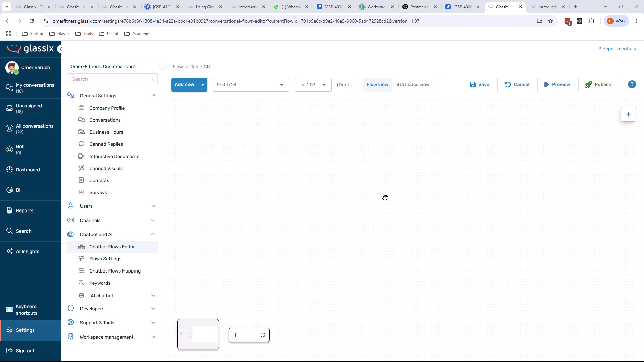644x362 pixels.
Task: Open Unassigned conversations
Action: tap(31, 108)
